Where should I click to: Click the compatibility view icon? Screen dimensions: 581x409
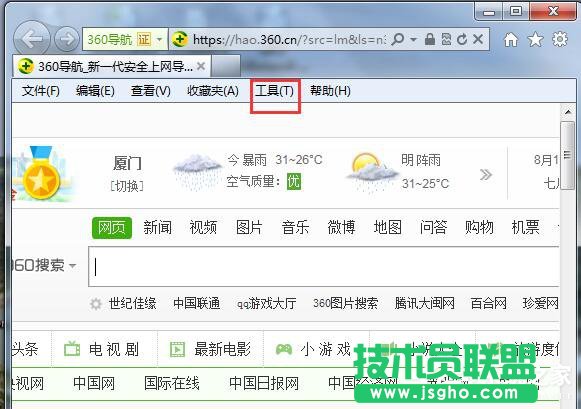(x=446, y=39)
